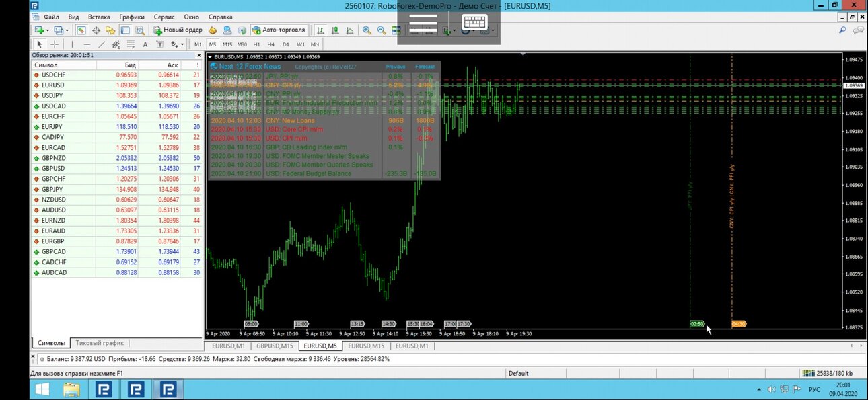
Task: Zoom out on the chart
Action: click(x=382, y=30)
